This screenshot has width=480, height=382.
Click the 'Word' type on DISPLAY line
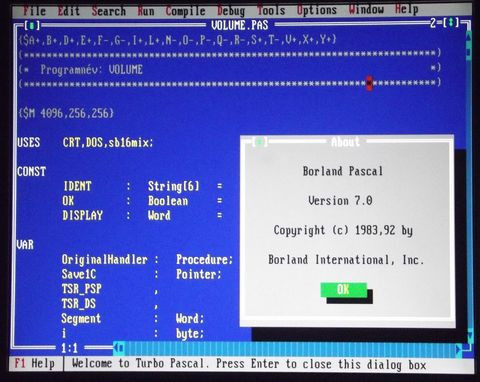tap(159, 215)
